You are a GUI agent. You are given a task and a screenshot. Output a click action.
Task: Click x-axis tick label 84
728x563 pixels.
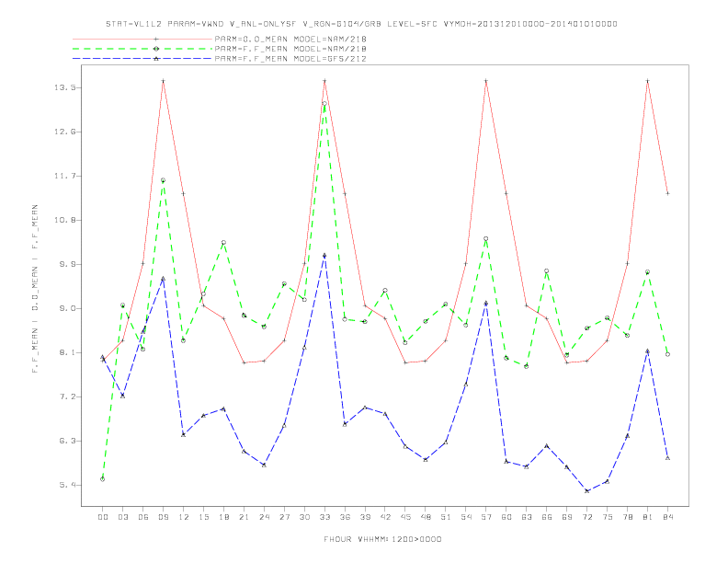(x=667, y=517)
